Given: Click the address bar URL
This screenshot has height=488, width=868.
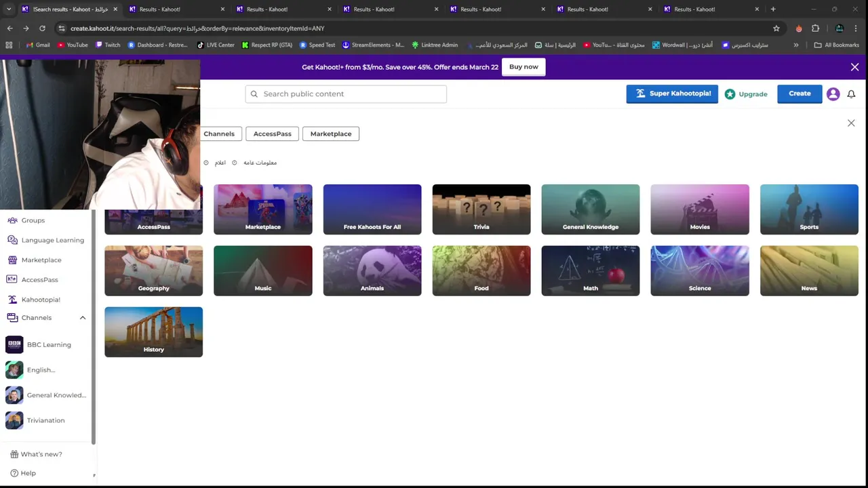Looking at the screenshot, I should 197,28.
